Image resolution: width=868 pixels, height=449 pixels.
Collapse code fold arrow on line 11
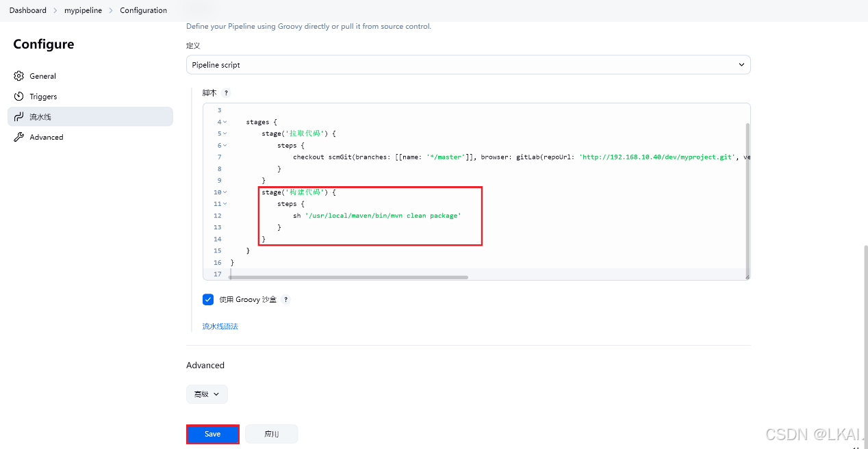point(225,204)
